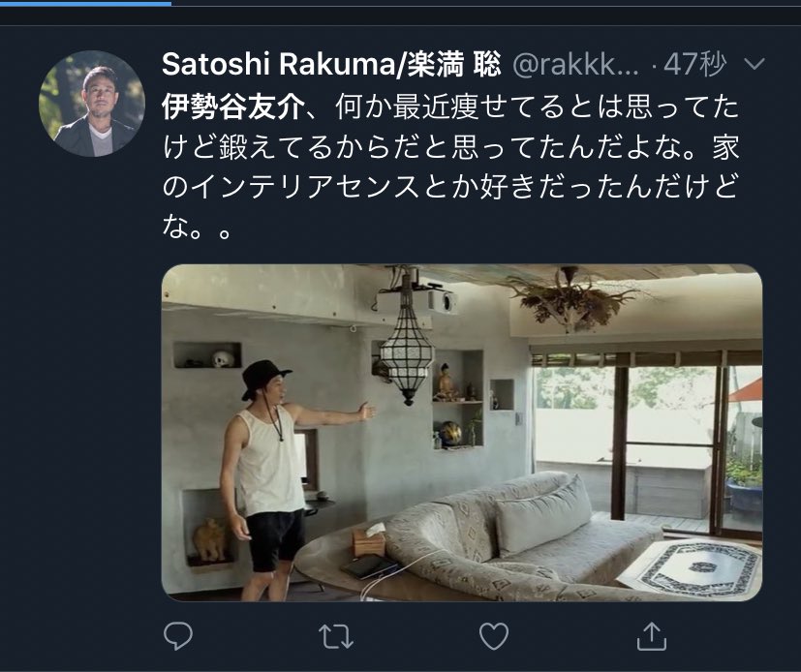The image size is (801, 672).
Task: Open the tweet permalink via 47秒 timestamp
Action: tap(694, 64)
